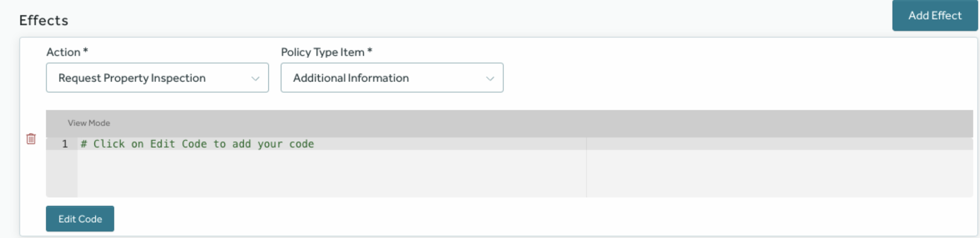Click the Add Effect button

934,16
